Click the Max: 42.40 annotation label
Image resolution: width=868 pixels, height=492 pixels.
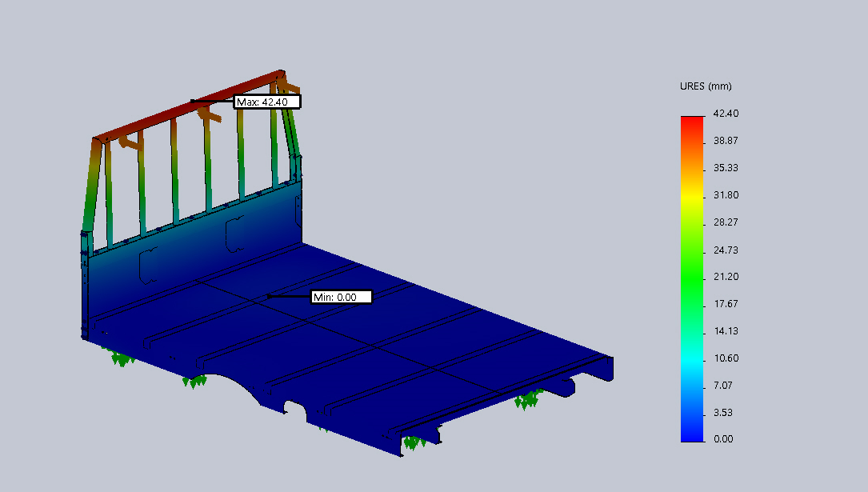267,102
